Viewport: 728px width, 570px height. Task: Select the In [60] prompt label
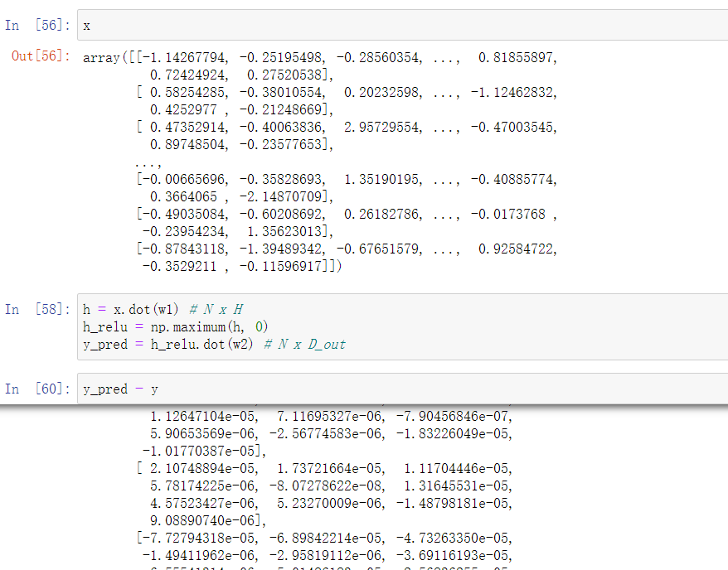point(37,389)
